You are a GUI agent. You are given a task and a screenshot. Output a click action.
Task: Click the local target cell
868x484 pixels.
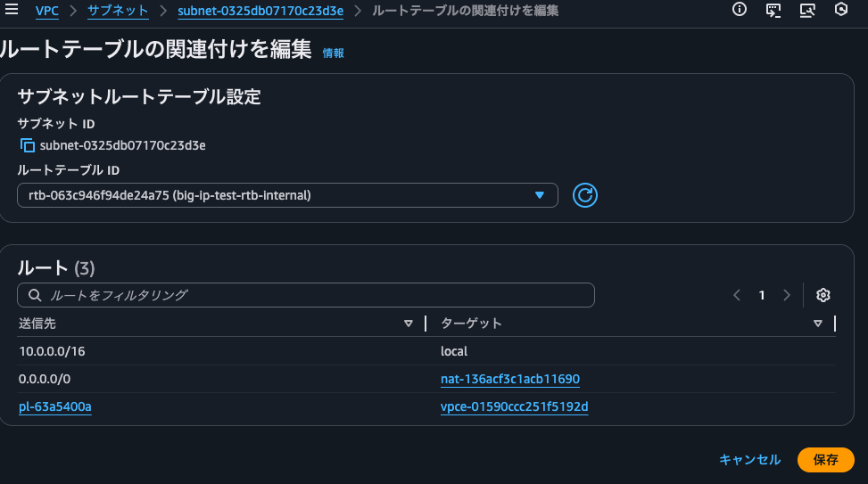(x=454, y=351)
